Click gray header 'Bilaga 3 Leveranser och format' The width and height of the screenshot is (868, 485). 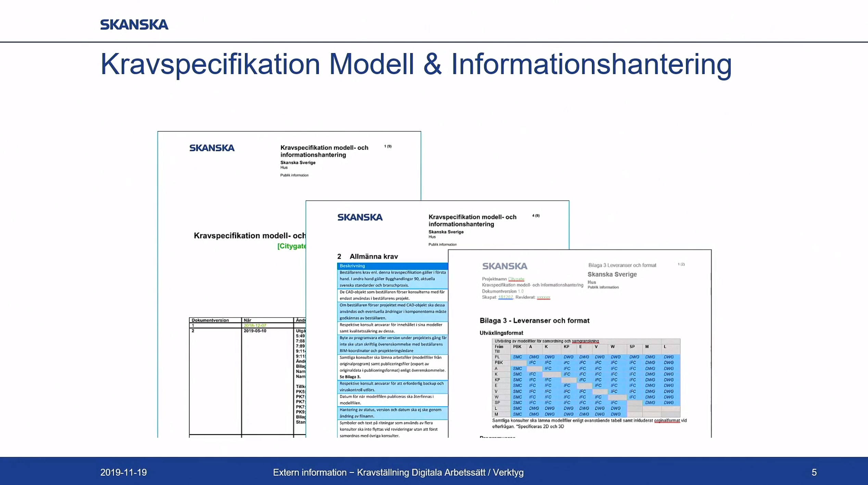[622, 265]
